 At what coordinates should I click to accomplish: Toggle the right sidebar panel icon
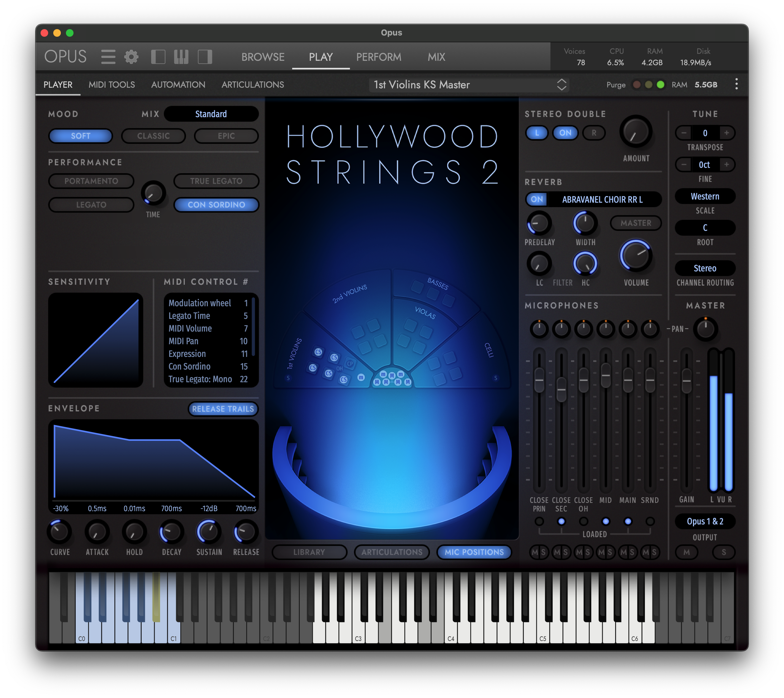[205, 57]
